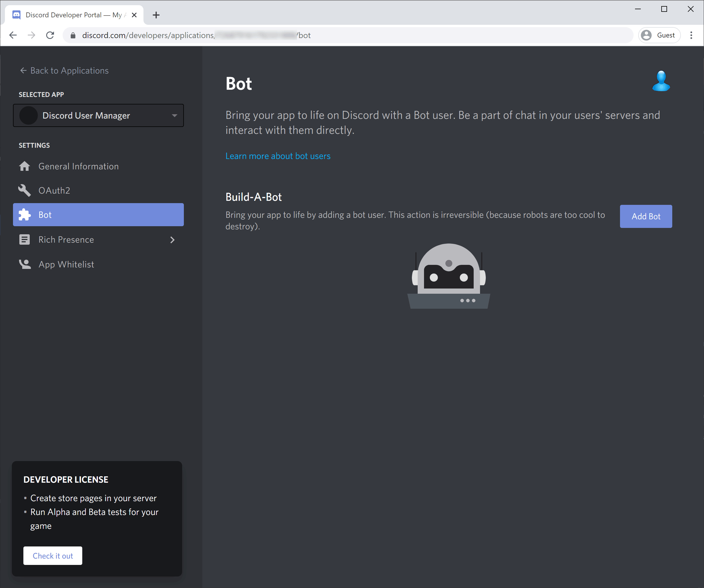The image size is (704, 588).
Task: Open the Discord User Manager app dropdown
Action: coord(98,116)
